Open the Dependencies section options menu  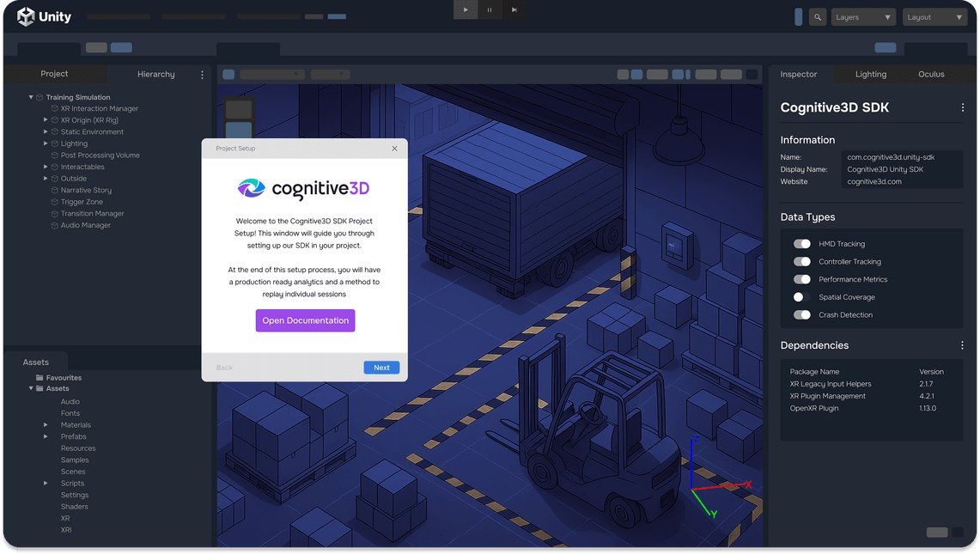coord(962,345)
